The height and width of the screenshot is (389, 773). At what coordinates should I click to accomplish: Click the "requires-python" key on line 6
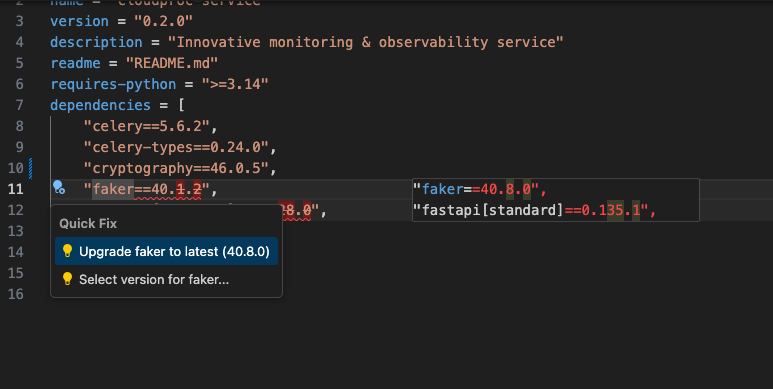coord(113,84)
